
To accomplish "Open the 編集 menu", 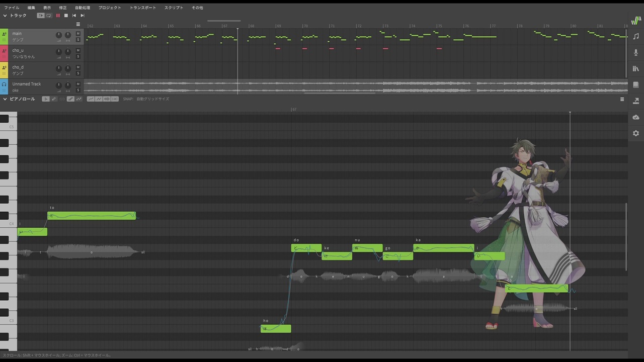I will pyautogui.click(x=31, y=8).
